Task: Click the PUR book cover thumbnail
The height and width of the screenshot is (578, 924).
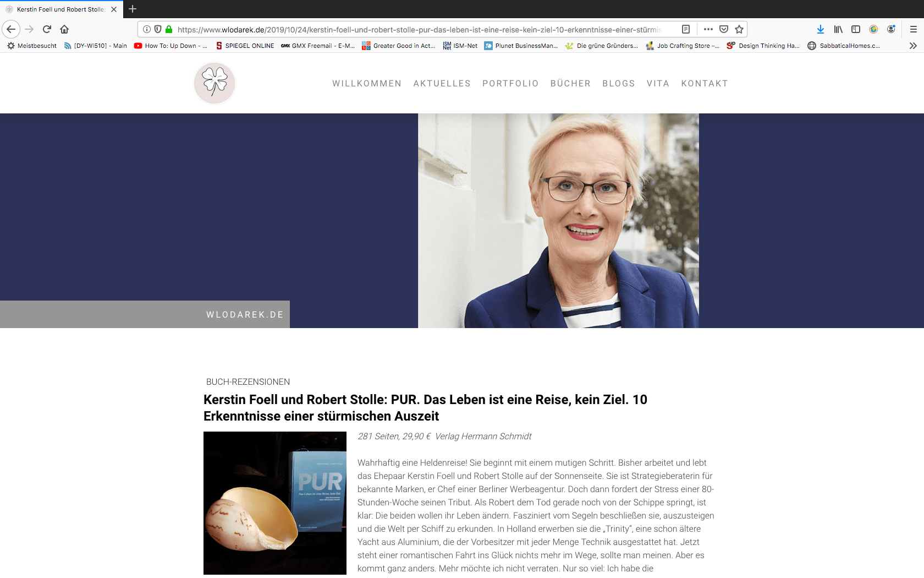Action: [x=275, y=503]
